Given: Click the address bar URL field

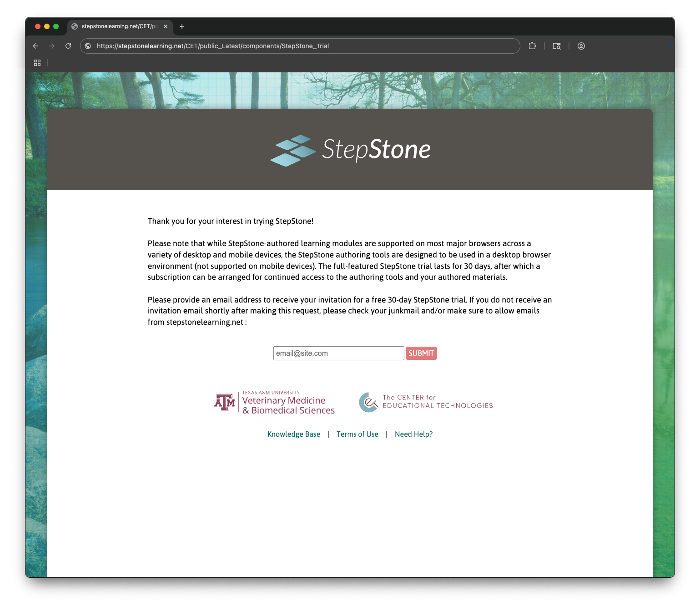Looking at the screenshot, I should (x=300, y=46).
